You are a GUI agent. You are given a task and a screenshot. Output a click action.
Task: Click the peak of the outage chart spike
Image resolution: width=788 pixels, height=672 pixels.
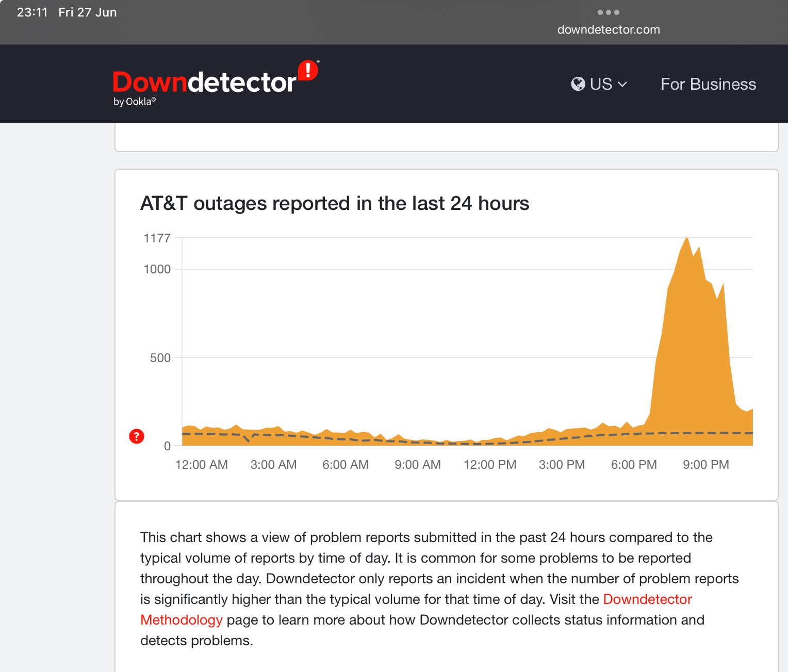coord(686,238)
